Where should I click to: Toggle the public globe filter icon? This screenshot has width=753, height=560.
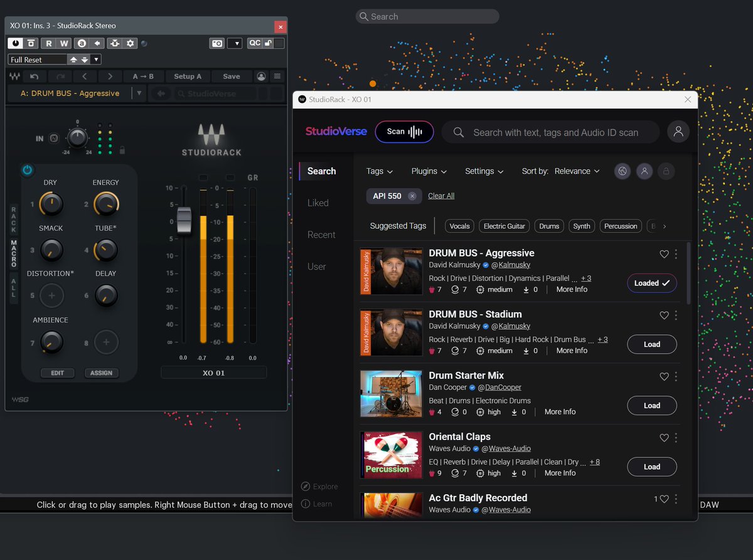[622, 171]
